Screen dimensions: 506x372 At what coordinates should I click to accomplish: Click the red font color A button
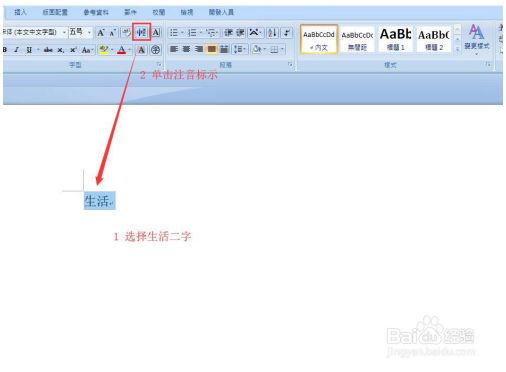[x=122, y=50]
